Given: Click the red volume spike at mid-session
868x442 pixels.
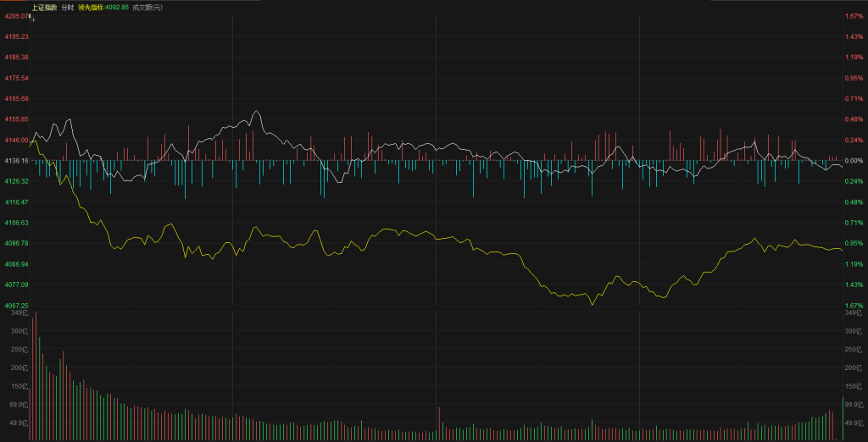Looking at the screenshot, I should point(439,423).
